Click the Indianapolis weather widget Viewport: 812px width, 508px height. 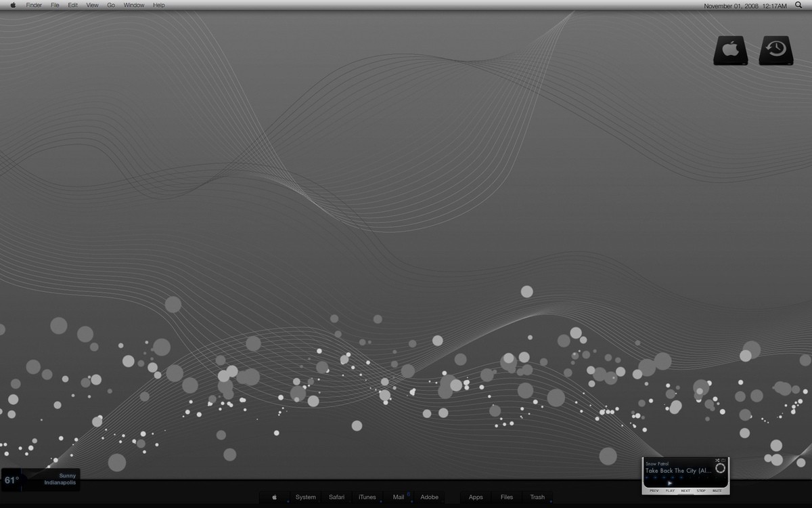(41, 480)
